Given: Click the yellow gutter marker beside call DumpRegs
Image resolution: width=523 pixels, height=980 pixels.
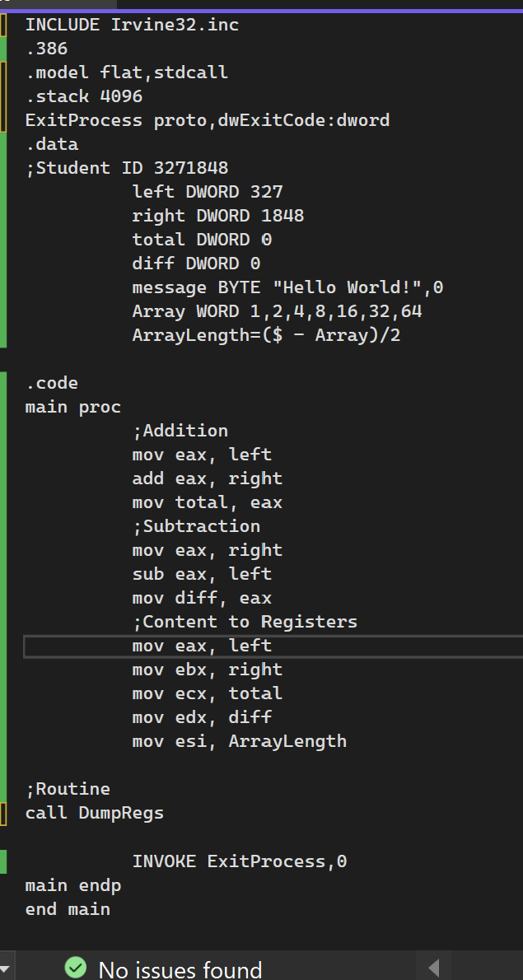Looking at the screenshot, I should coord(3,813).
